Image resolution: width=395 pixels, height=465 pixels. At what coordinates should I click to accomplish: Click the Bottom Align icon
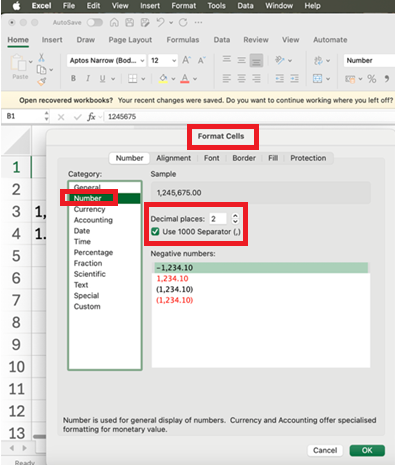click(256, 61)
